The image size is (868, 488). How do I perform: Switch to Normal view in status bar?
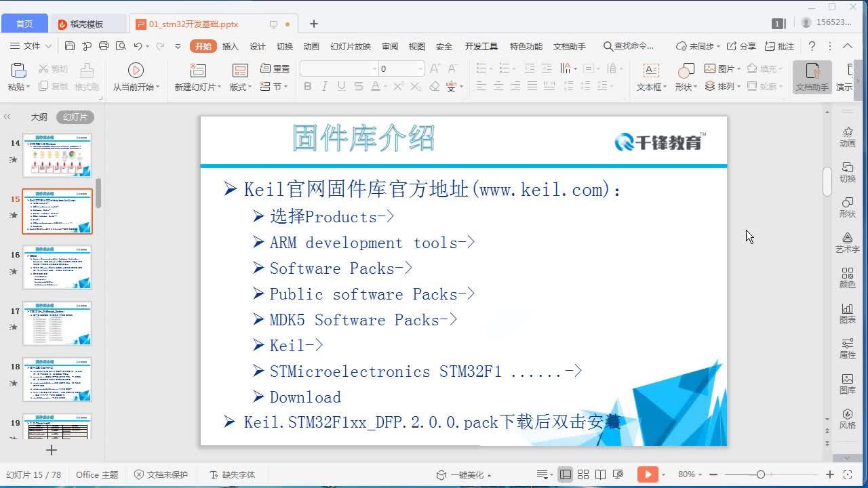[565, 474]
